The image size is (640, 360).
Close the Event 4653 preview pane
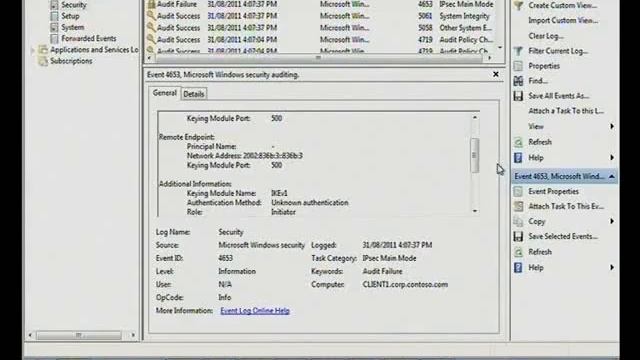[496, 74]
